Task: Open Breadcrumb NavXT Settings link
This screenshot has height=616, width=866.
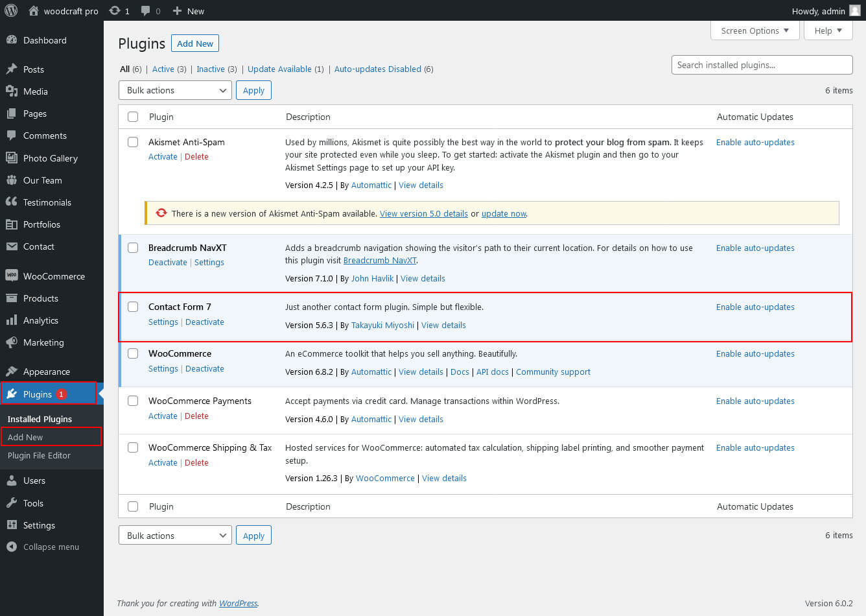Action: (x=209, y=262)
